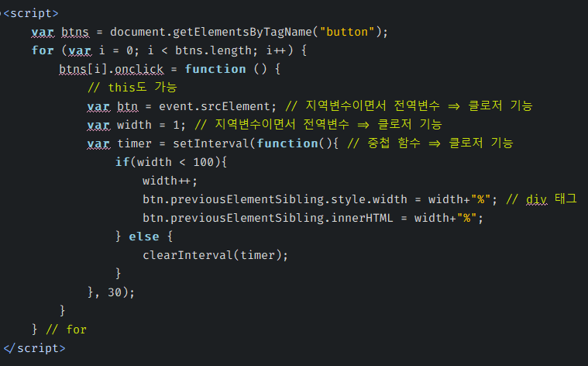
Task: Click the "button" string literal
Action: point(347,32)
